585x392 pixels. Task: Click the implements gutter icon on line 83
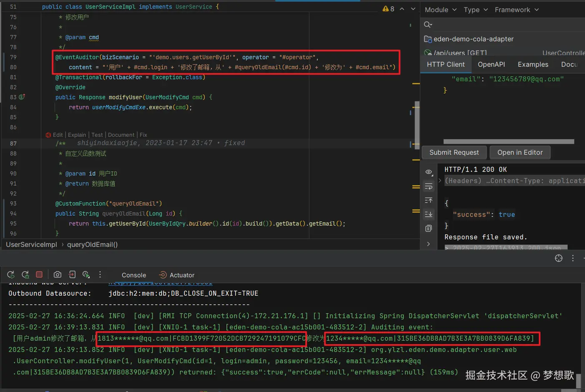point(22,97)
